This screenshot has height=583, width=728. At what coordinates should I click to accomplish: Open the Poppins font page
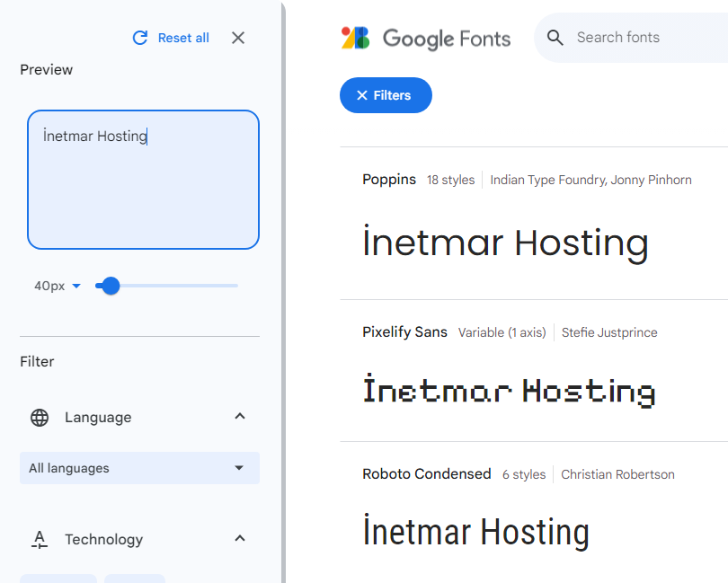(389, 179)
